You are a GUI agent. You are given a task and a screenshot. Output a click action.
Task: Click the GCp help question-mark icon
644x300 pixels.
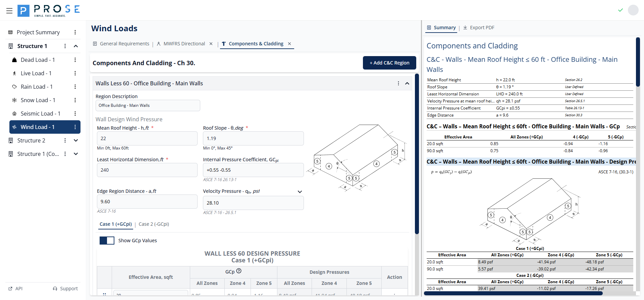tap(239, 271)
